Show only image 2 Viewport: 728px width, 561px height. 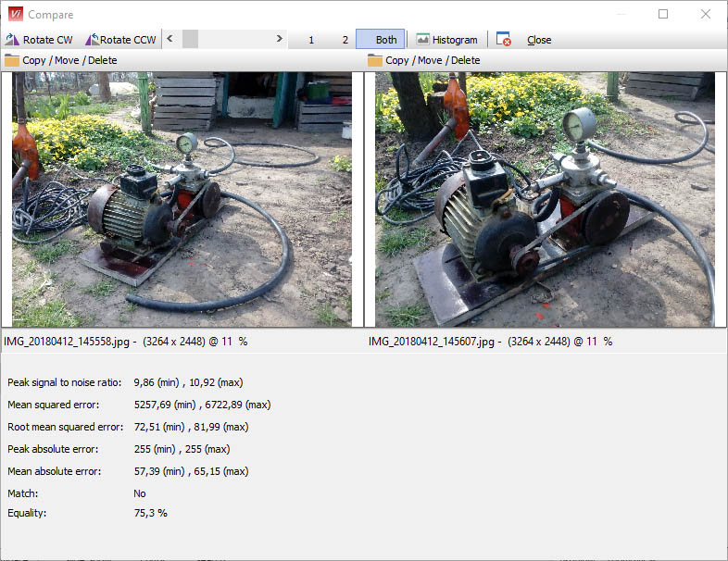(345, 40)
